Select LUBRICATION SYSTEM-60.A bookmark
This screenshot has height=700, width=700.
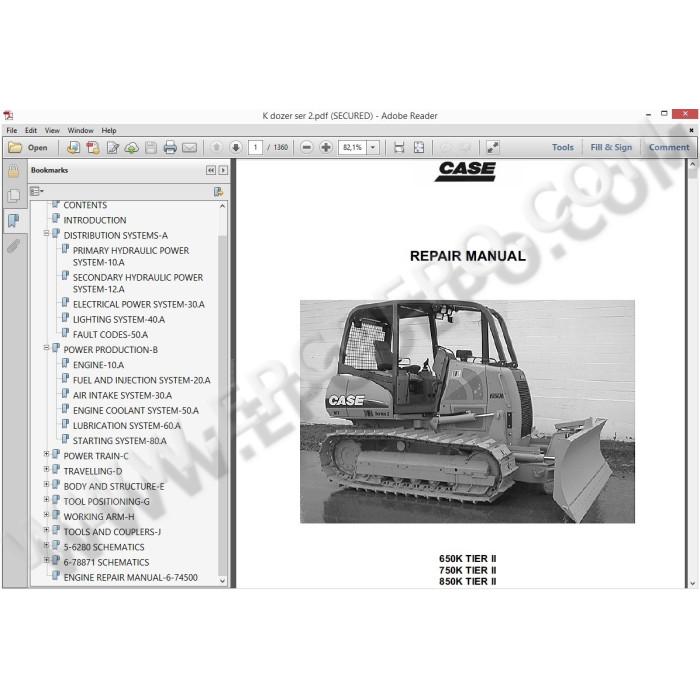127,426
